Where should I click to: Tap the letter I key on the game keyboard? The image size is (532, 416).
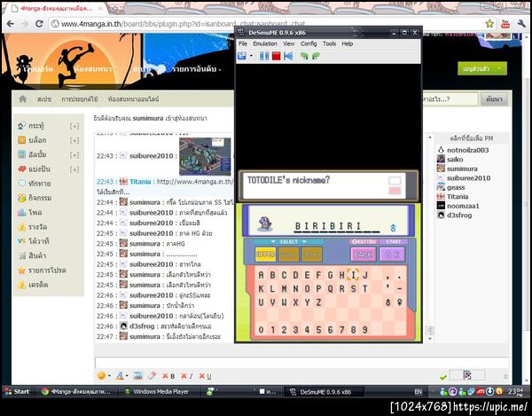point(353,275)
